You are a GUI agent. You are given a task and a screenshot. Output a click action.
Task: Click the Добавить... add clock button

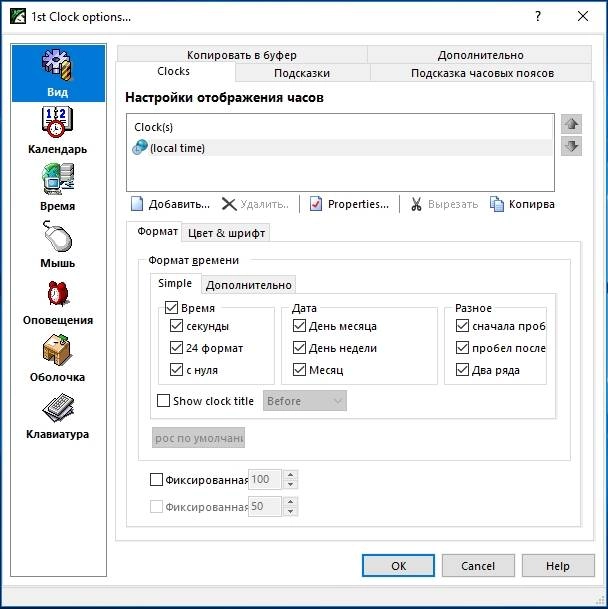point(170,204)
